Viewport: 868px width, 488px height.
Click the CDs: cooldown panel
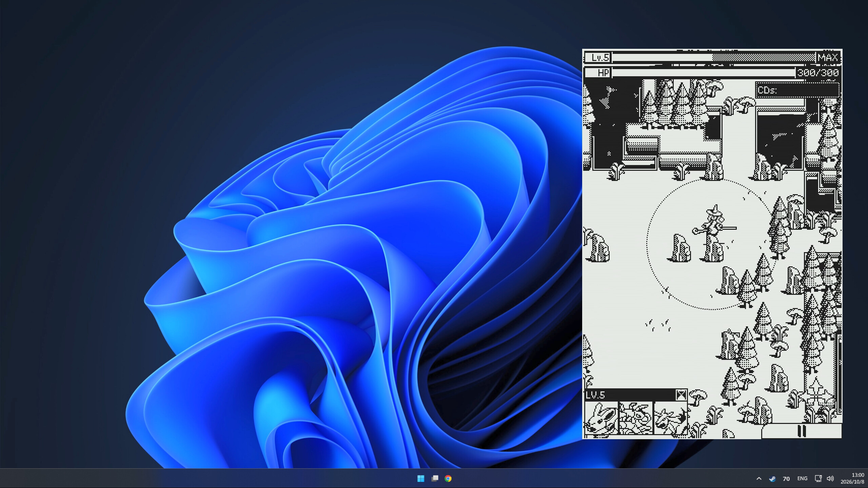pyautogui.click(x=797, y=90)
